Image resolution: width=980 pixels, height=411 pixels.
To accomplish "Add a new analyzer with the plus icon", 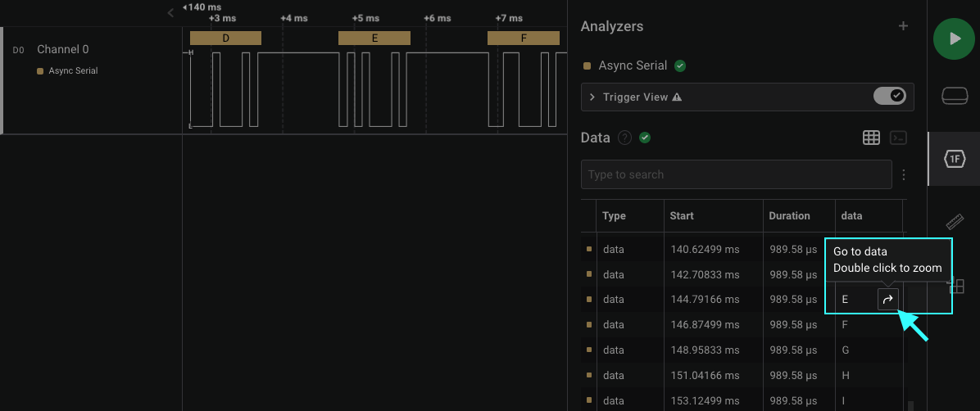I will point(903,26).
